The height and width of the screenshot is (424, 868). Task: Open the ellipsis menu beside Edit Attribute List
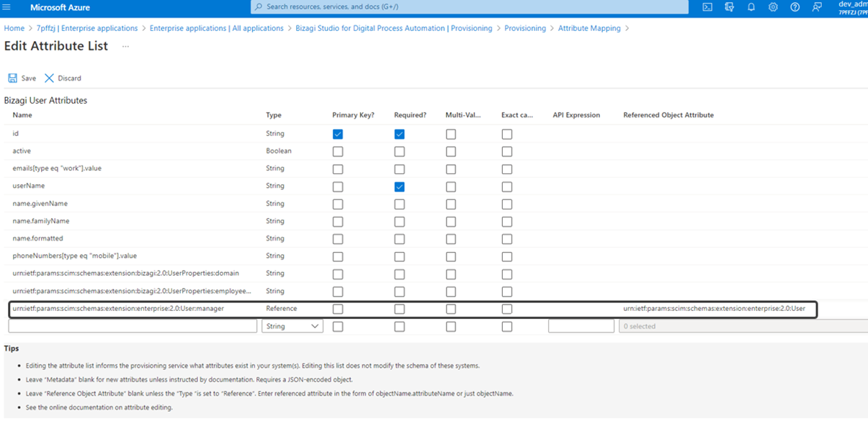coord(125,46)
